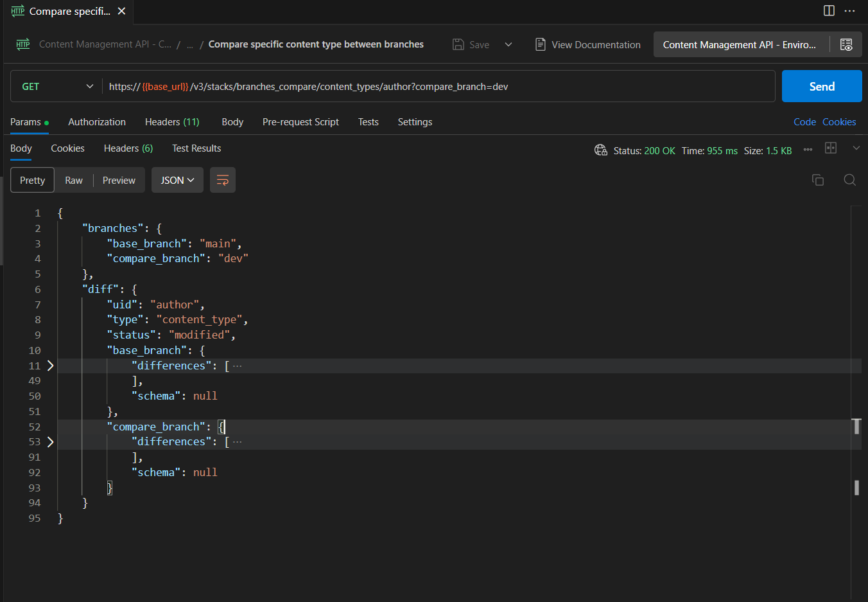868x602 pixels.
Task: Expand the breadcrumb ellipsis folder
Action: (x=189, y=45)
